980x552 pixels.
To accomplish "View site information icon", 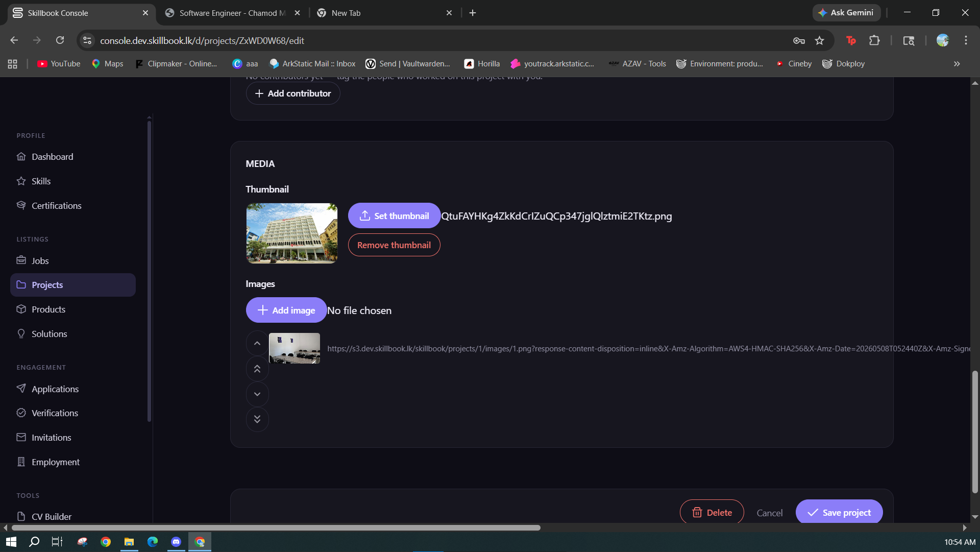I will (x=87, y=40).
